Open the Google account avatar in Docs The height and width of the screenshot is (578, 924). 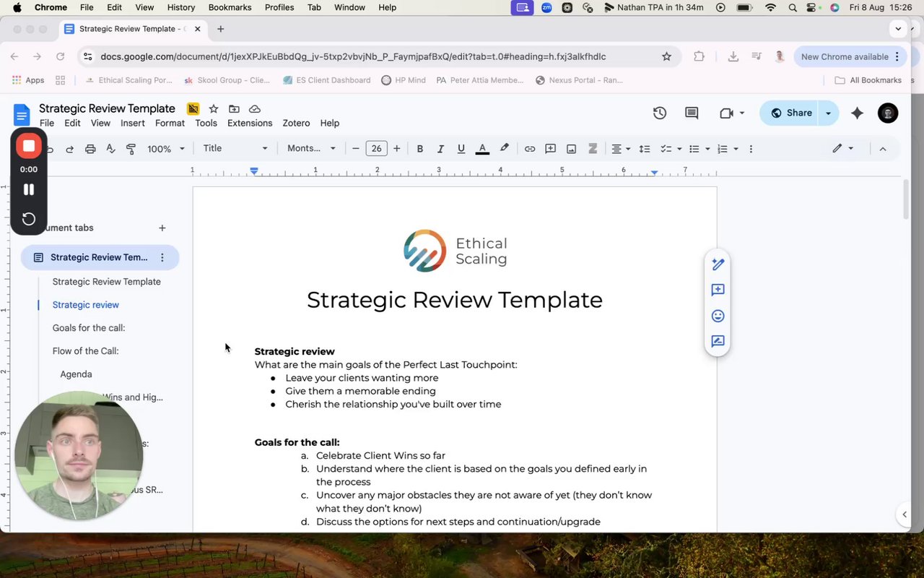[888, 113]
